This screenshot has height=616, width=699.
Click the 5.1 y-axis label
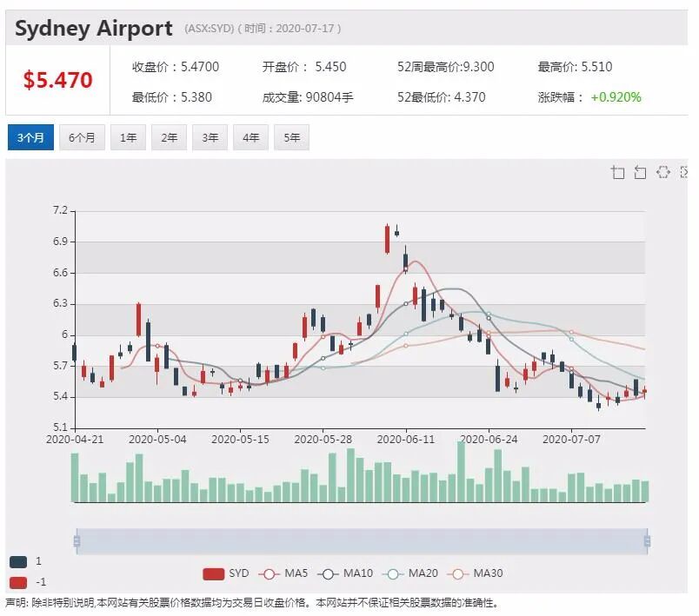pos(60,427)
